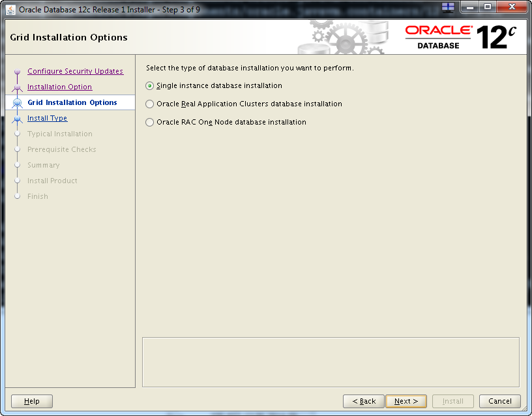Click the Help button
This screenshot has height=416, width=532.
point(32,401)
